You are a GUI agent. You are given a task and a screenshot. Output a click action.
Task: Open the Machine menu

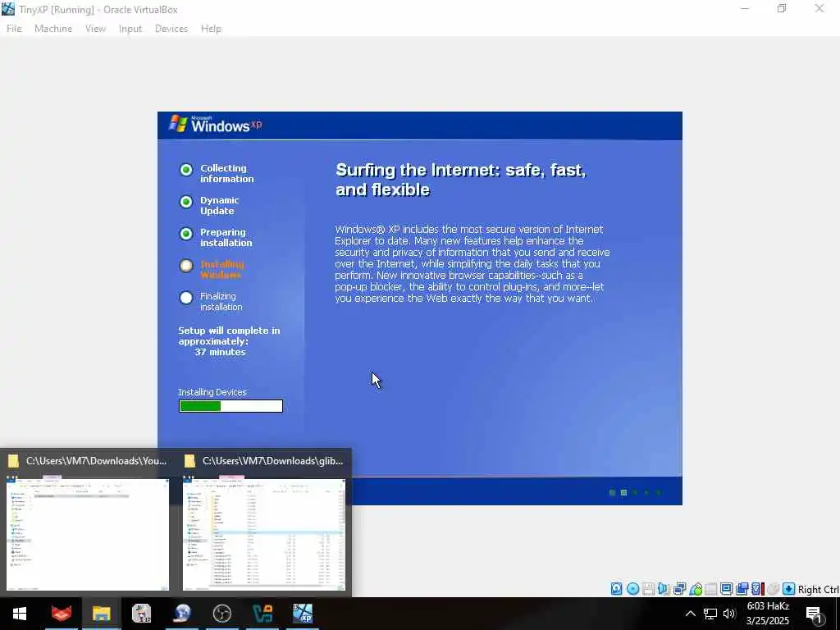[x=53, y=29]
